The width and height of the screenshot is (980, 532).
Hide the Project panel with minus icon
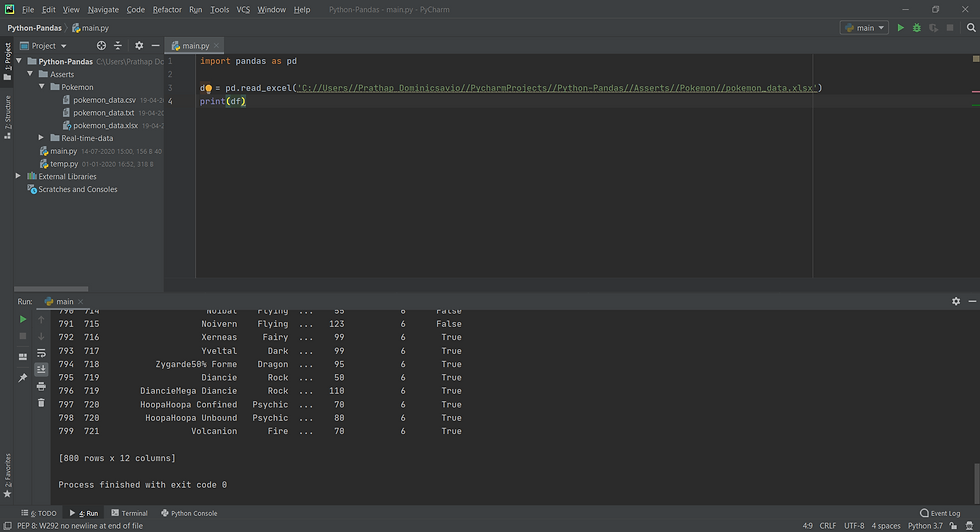pos(155,46)
